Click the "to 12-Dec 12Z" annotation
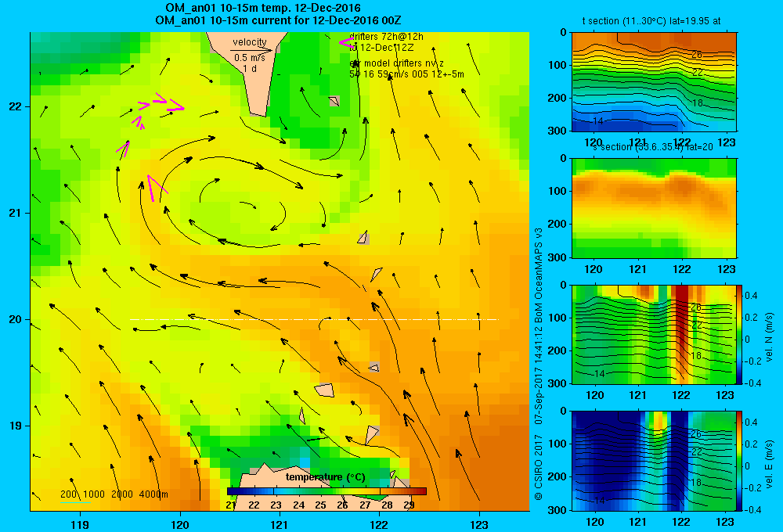The image size is (783, 532). click(381, 48)
